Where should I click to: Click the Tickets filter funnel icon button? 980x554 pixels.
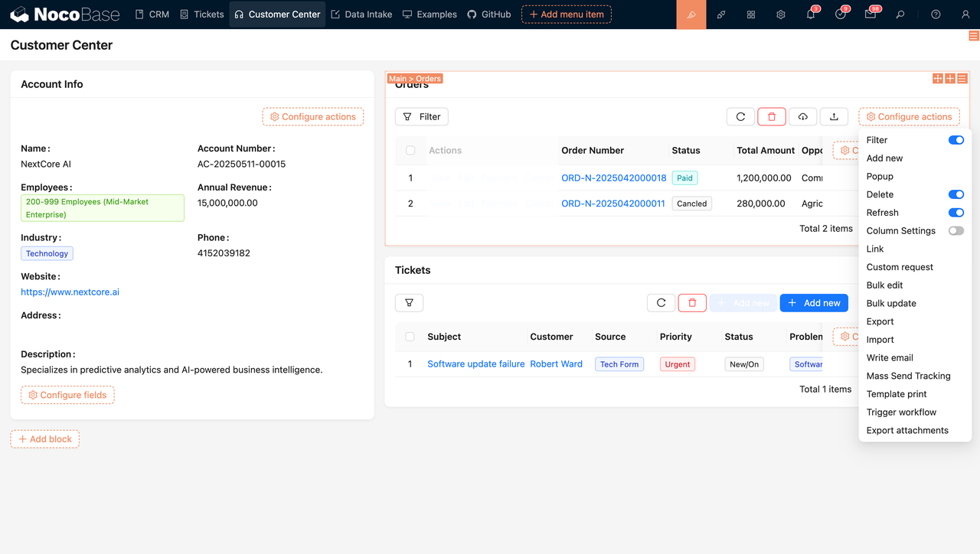coord(410,303)
